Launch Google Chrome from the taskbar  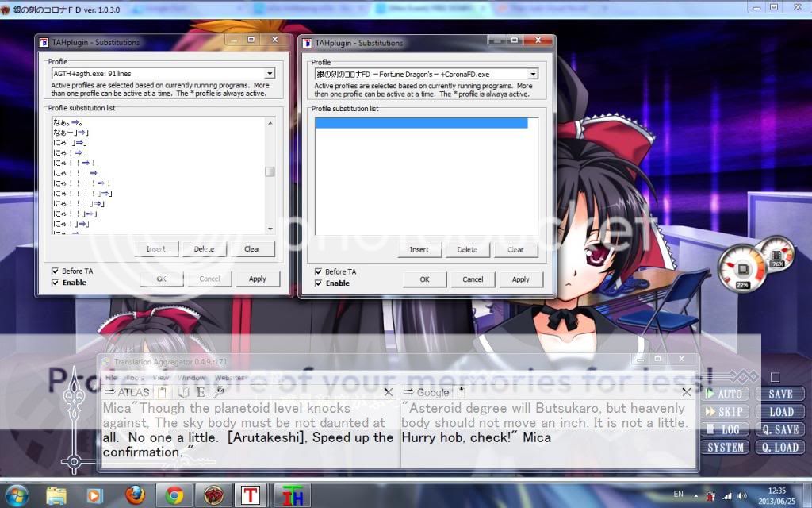point(174,495)
